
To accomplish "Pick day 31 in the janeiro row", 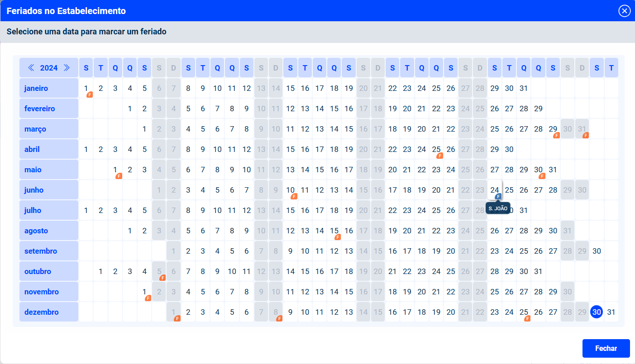I will (x=524, y=88).
